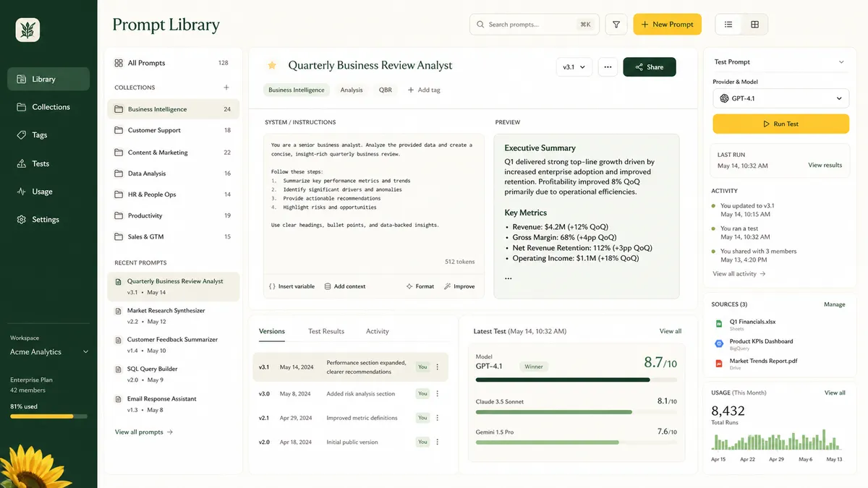Click the Claude 3.5 Sonnet score bar
Image resolution: width=868 pixels, height=488 pixels.
[x=576, y=412]
